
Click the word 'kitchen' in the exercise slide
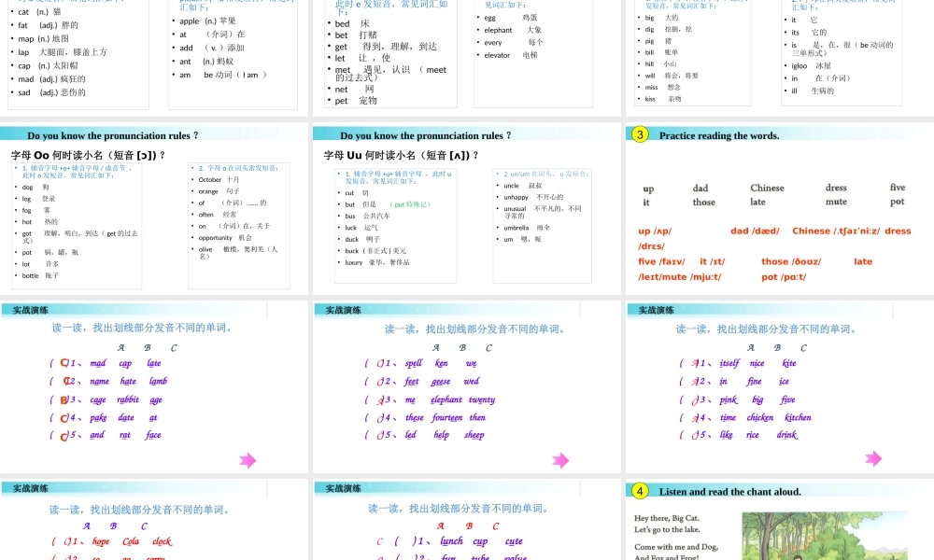coord(799,418)
